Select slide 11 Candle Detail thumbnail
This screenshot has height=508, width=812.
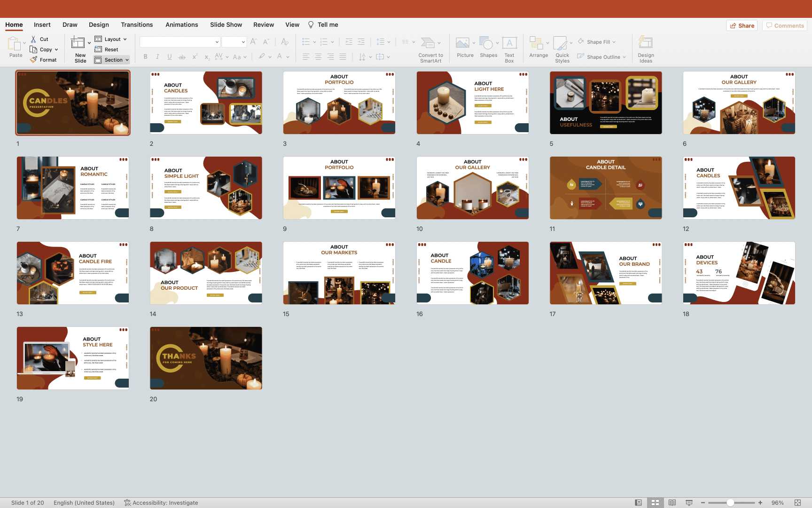click(606, 188)
